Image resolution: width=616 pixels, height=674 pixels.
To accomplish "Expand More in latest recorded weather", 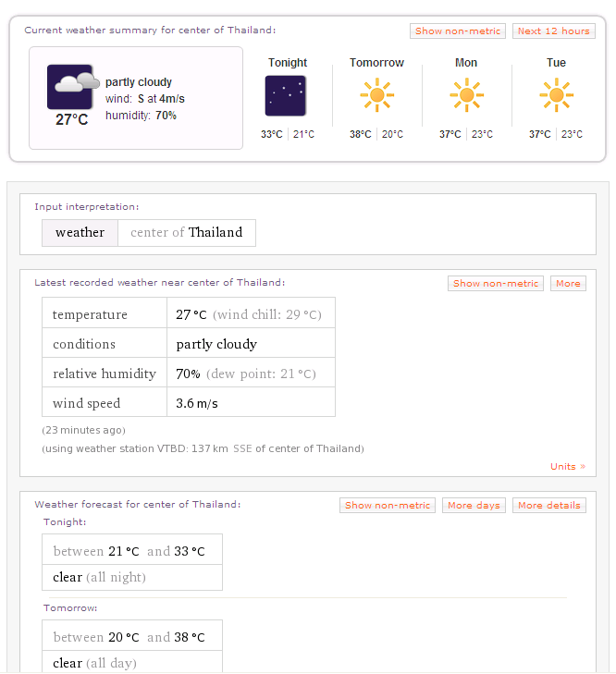I will [568, 284].
